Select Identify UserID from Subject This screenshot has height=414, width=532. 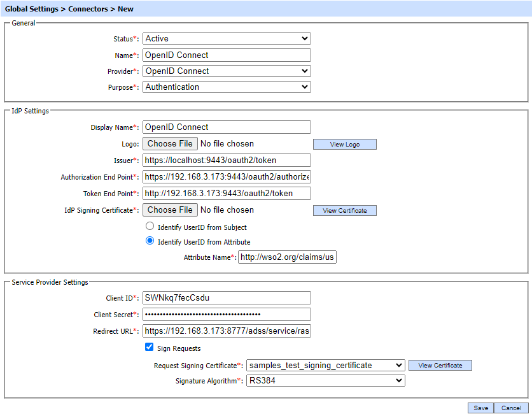click(x=150, y=226)
